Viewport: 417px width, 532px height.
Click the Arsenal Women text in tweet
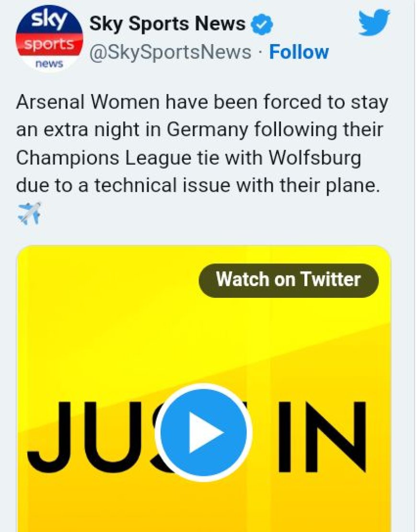[x=87, y=102]
